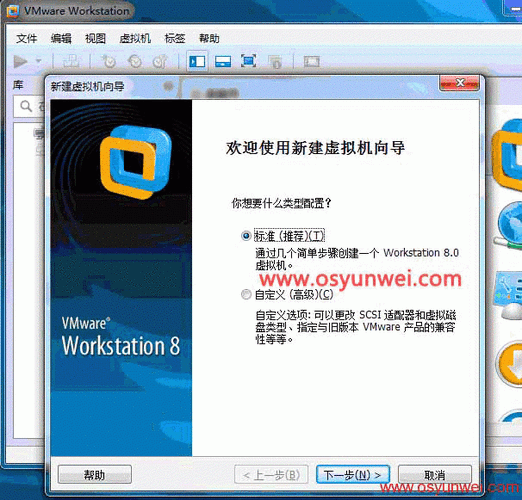Viewport: 522px width, 500px height.
Task: Click the globe network icon on home page
Action: point(509,226)
